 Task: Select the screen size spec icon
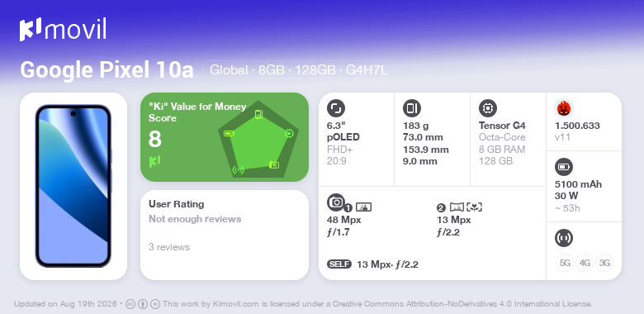click(336, 108)
